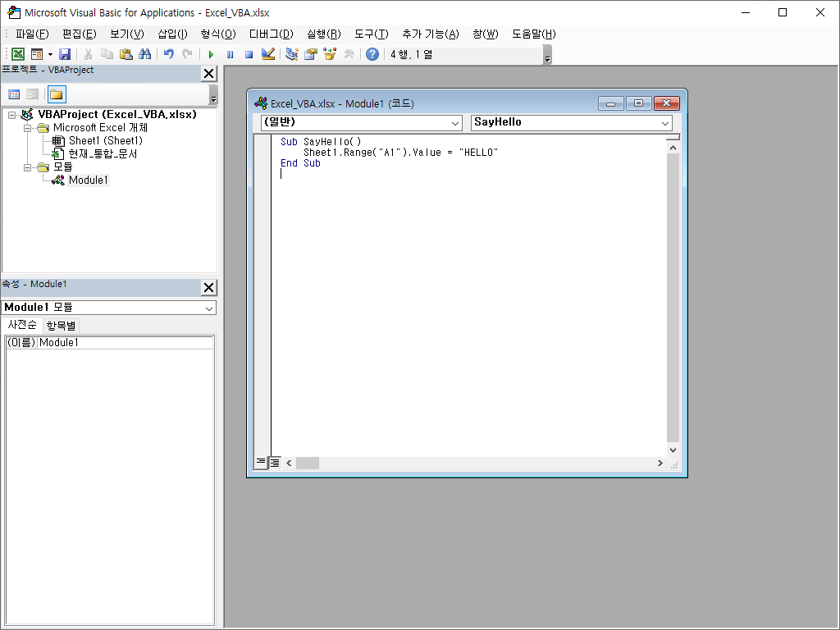Select VBAProject (Excel_VBA.xlsx) root item
The width and height of the screenshot is (840, 630).
click(116, 114)
